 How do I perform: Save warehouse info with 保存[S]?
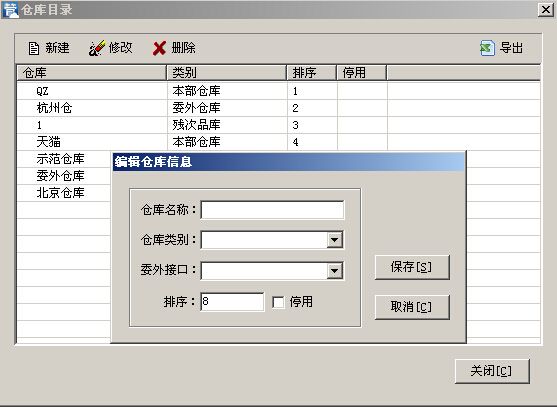[412, 267]
